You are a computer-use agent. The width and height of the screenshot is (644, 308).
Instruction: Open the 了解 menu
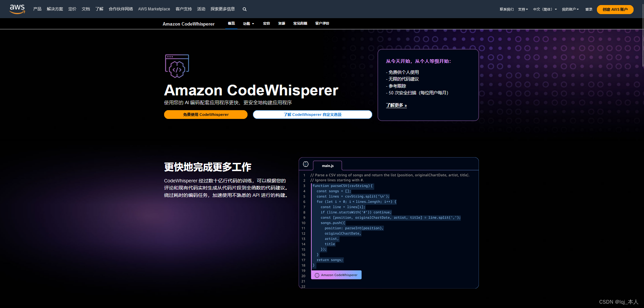click(99, 9)
